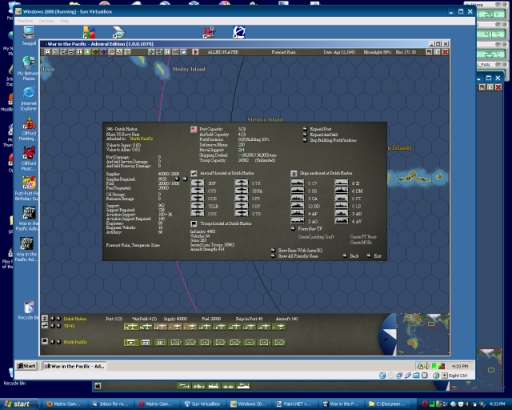The image size is (512, 410).
Task: Click right arrow next to Supplies Required
Action: [185, 179]
